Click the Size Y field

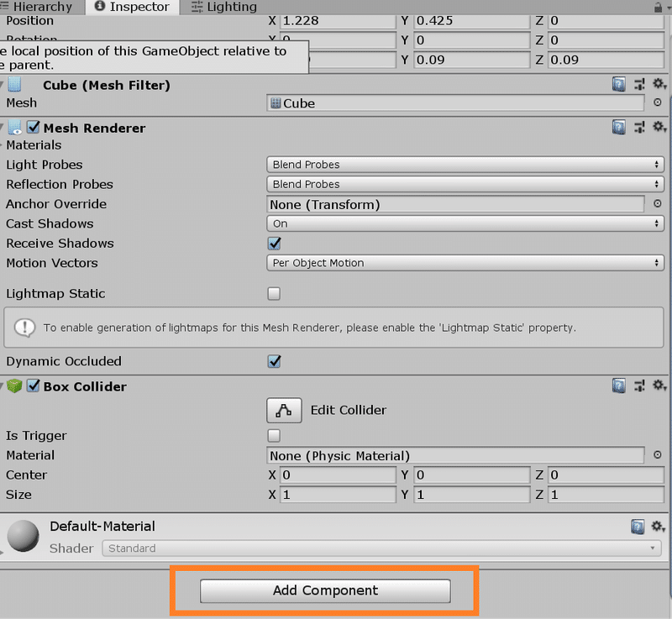tap(471, 495)
